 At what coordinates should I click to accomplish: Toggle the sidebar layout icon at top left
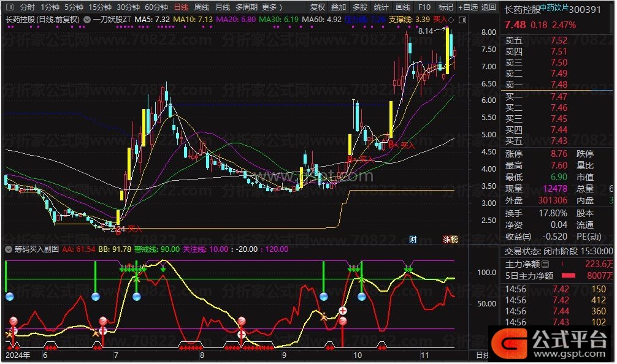10,7
